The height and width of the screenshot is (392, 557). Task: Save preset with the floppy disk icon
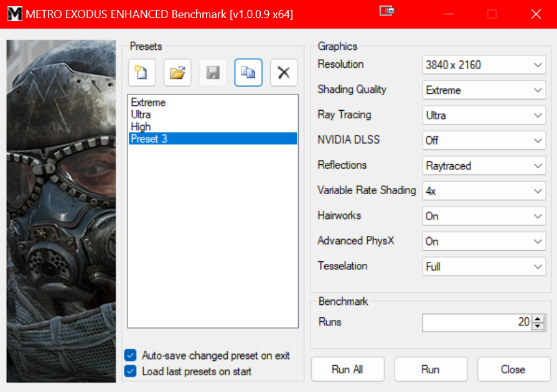(x=213, y=73)
